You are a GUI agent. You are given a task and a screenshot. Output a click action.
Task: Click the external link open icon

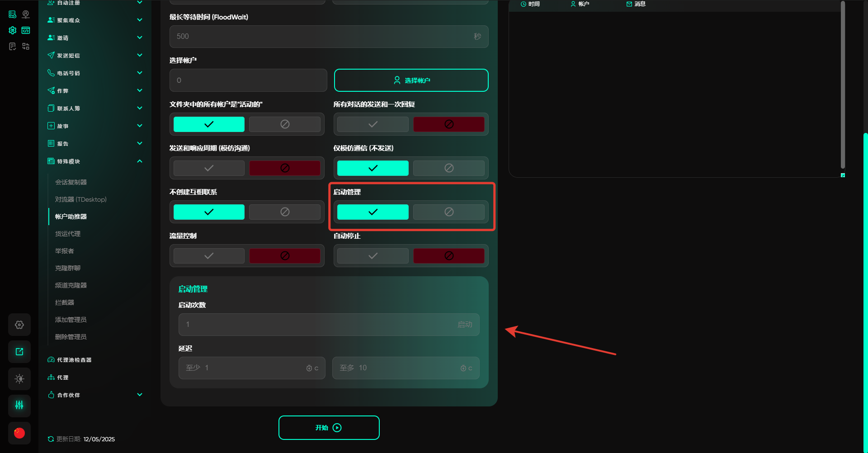click(19, 352)
